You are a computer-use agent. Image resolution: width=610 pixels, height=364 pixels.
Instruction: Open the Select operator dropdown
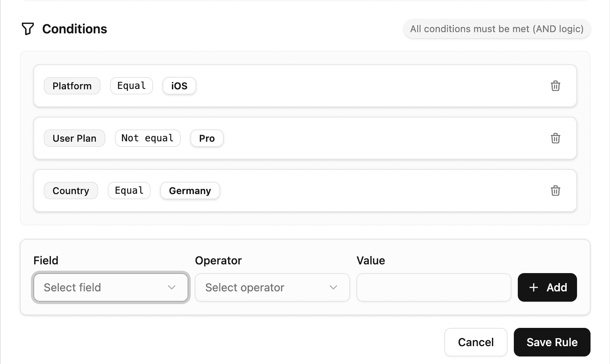pos(272,287)
